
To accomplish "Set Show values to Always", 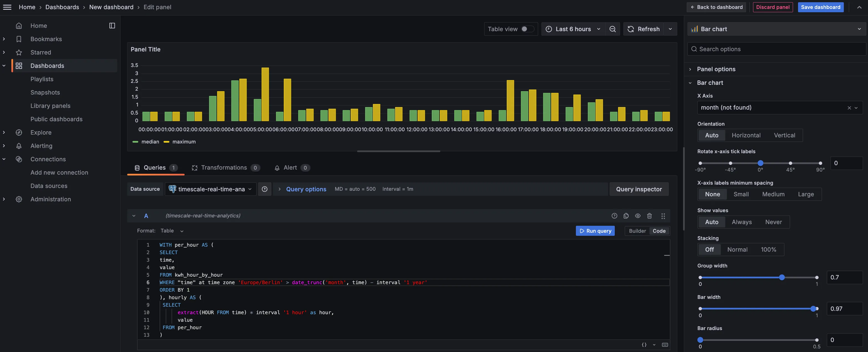I will [742, 222].
